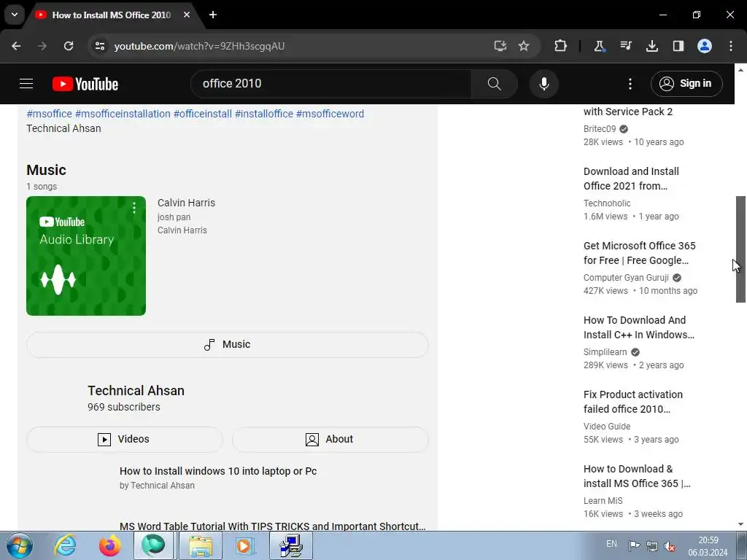Viewport: 747px width, 560px height.
Task: Click the page vertical scrollbar thumb
Action: [740, 249]
